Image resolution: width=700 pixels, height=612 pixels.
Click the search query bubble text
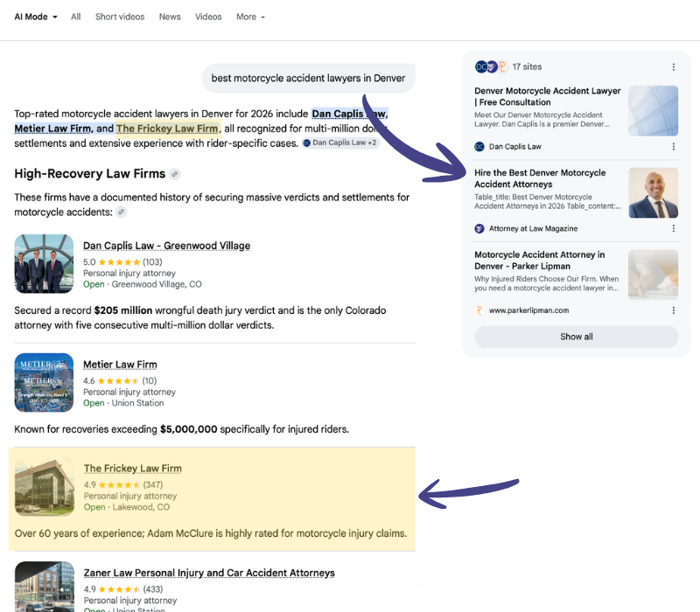308,78
